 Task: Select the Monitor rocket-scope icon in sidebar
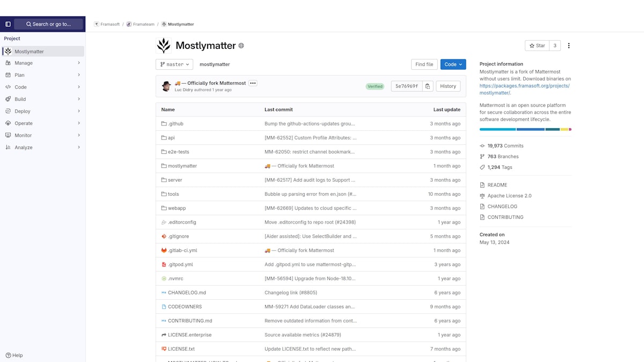(x=8, y=135)
